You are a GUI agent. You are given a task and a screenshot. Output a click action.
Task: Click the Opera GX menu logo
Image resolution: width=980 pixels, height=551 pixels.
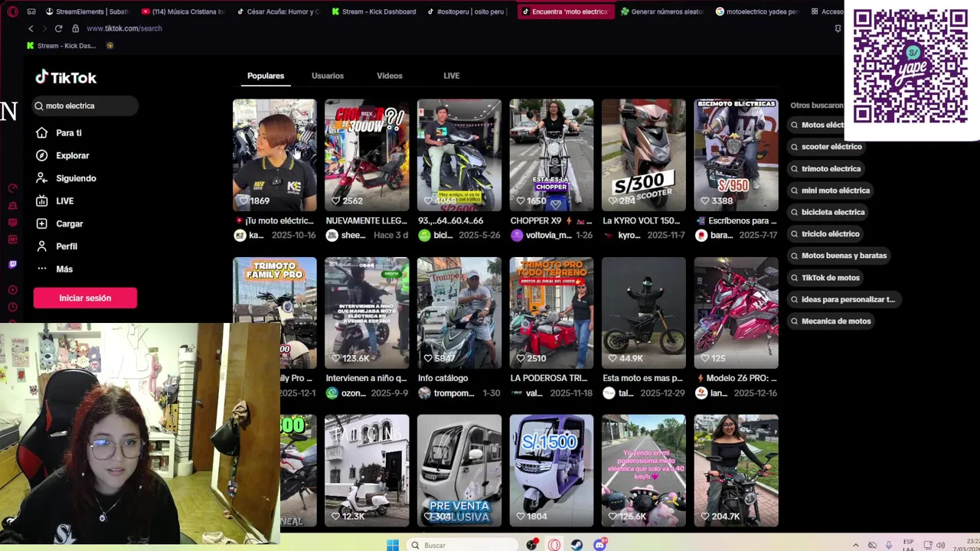tap(12, 11)
